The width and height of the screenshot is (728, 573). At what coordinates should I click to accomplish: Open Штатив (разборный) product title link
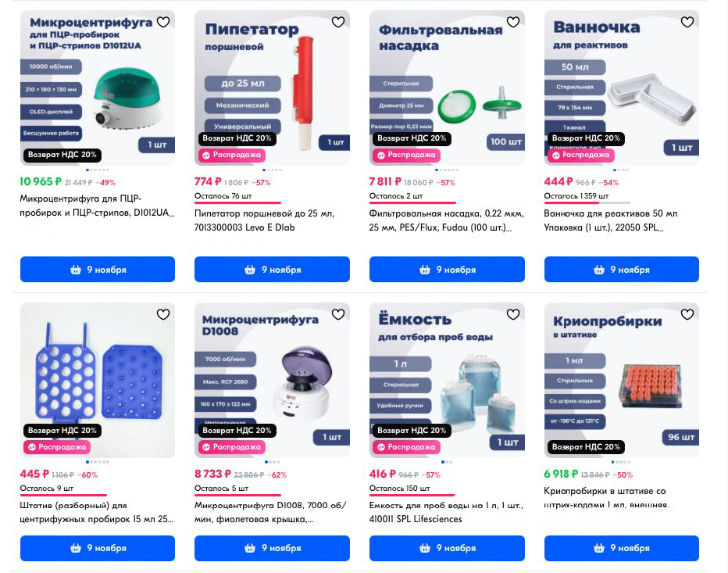(97, 512)
